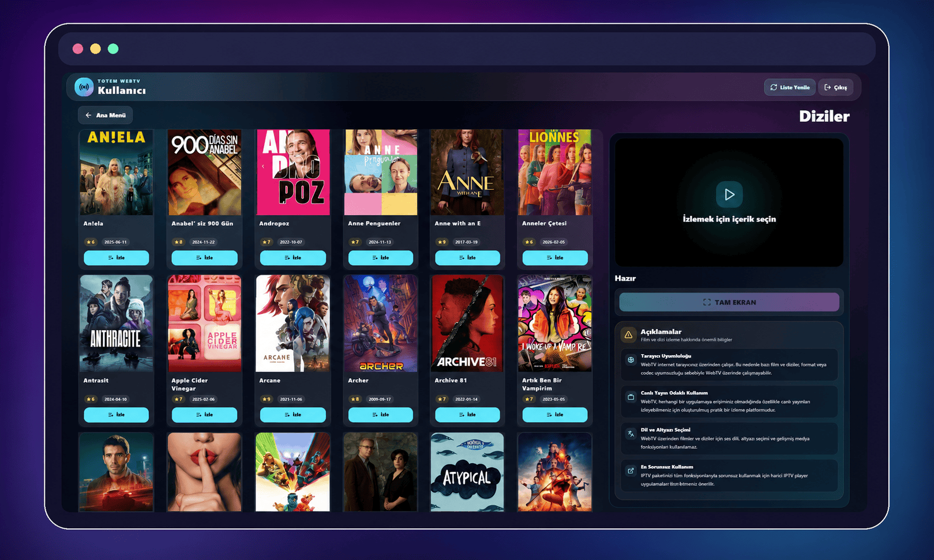
Task: Click the green window control dot
Action: (113, 49)
